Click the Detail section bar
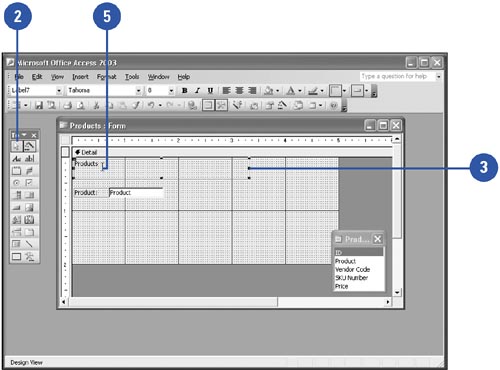 pos(232,152)
